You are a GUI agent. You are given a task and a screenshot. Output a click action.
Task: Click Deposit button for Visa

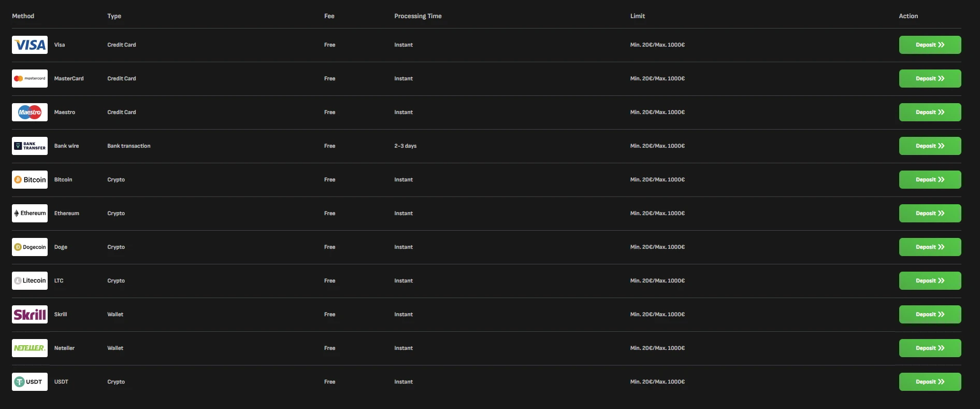(930, 45)
